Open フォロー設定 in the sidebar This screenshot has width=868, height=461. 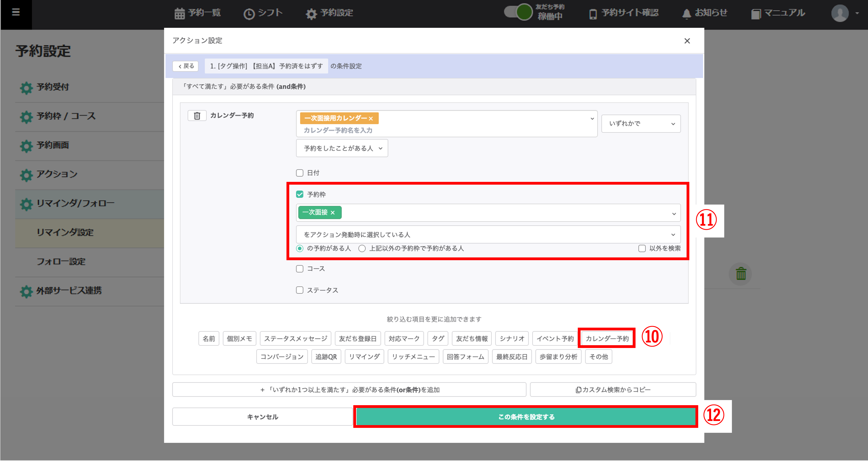click(61, 262)
